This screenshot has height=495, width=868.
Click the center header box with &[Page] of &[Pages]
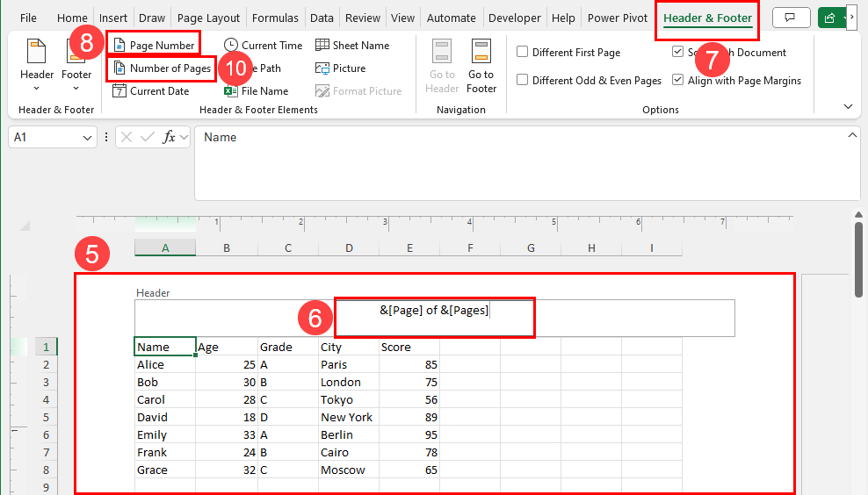pos(435,318)
